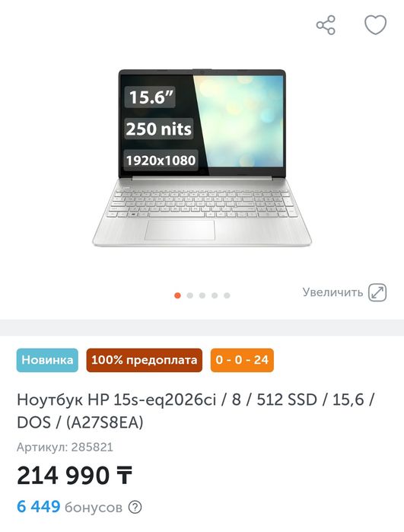
Task: Open the HP laptop product photo
Action: (202, 158)
